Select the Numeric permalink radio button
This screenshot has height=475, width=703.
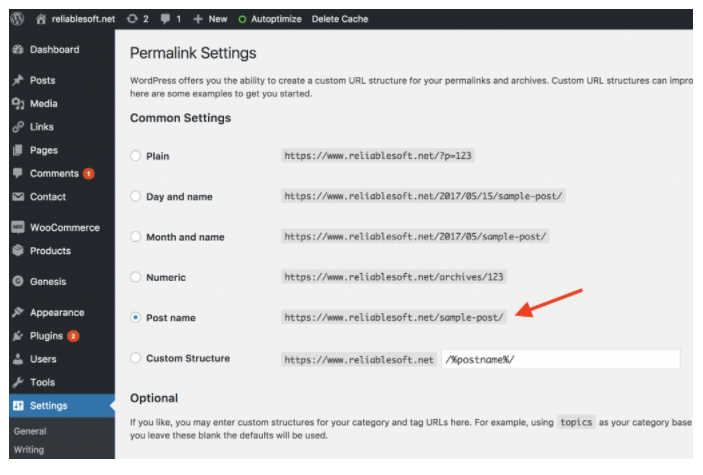coord(135,277)
